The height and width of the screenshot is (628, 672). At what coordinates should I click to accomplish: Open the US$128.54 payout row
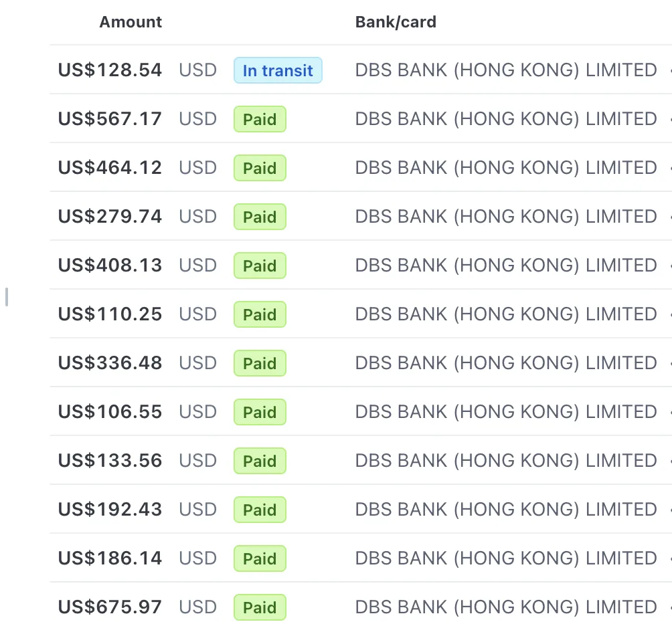point(360,70)
